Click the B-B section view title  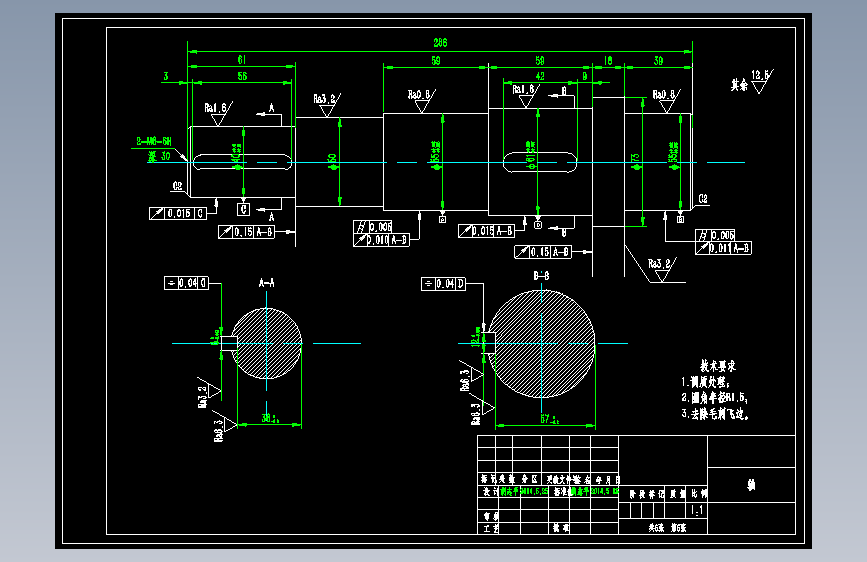pos(541,276)
